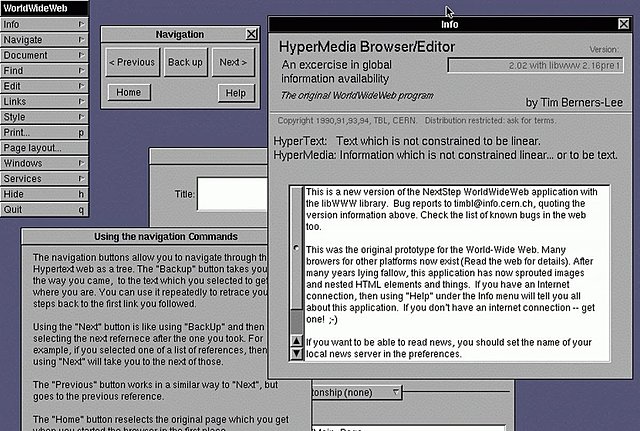The image size is (640, 431).
Task: Open the Windows submenu
Action: 44,163
